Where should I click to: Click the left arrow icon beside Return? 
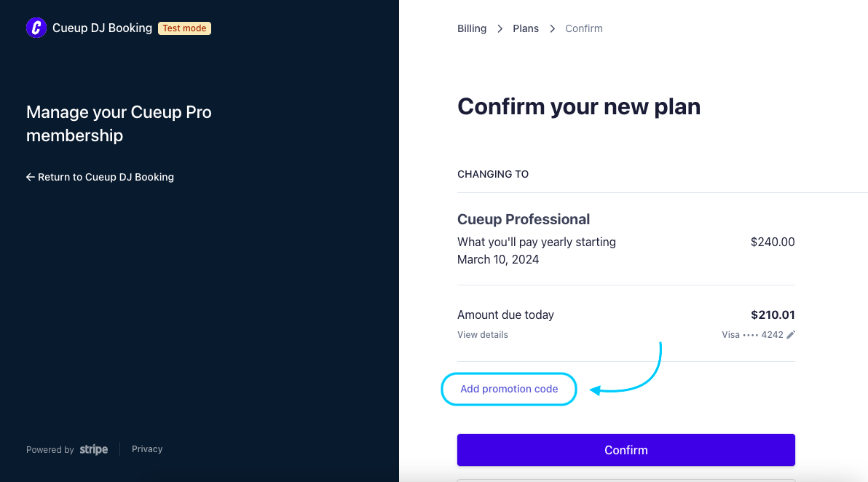(31, 177)
